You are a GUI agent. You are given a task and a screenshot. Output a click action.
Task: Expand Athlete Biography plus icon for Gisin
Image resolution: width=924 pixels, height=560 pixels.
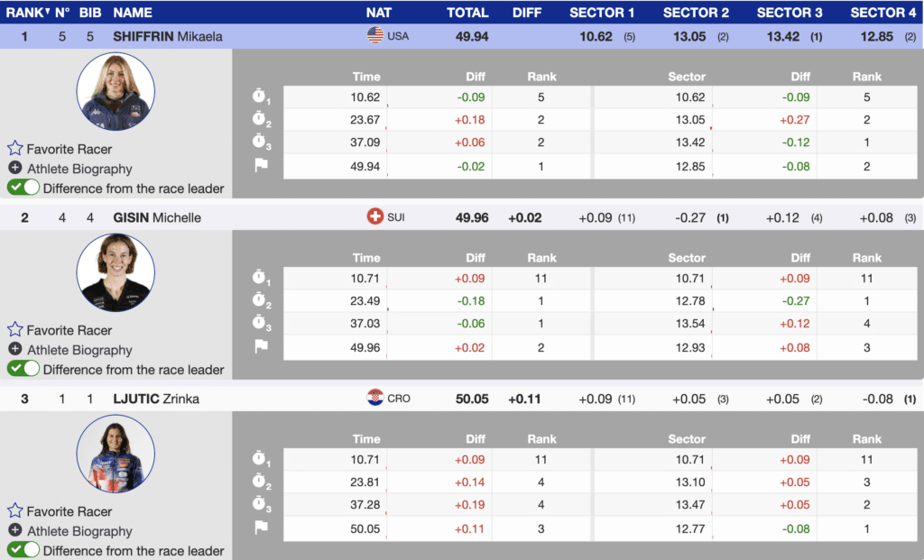15,350
